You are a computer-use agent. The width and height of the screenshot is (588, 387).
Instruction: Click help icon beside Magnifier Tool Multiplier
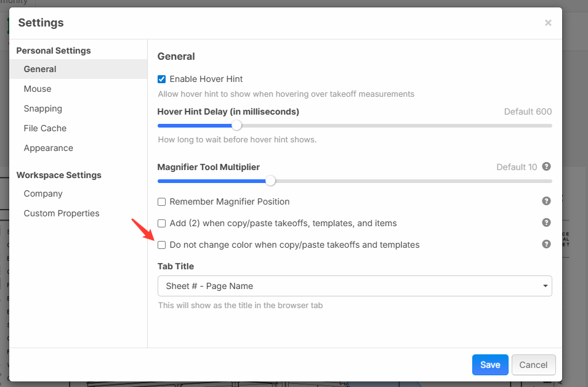546,167
